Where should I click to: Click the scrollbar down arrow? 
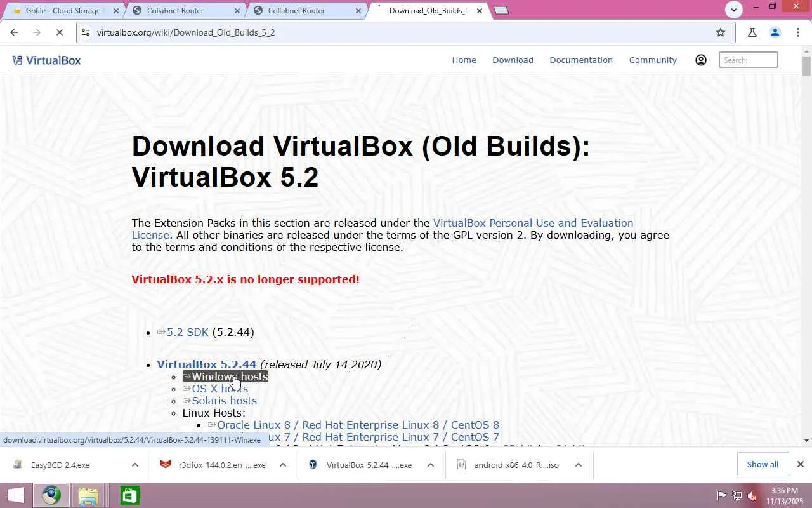[806, 440]
